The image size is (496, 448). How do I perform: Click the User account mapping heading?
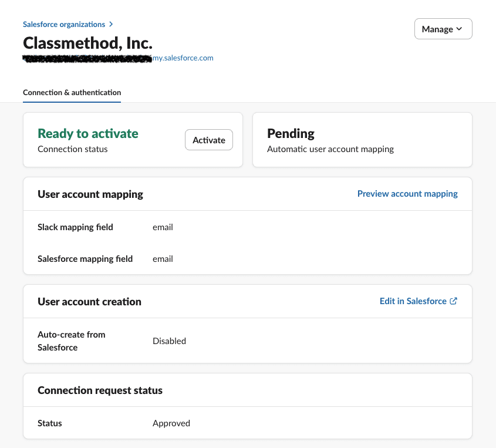[90, 194]
